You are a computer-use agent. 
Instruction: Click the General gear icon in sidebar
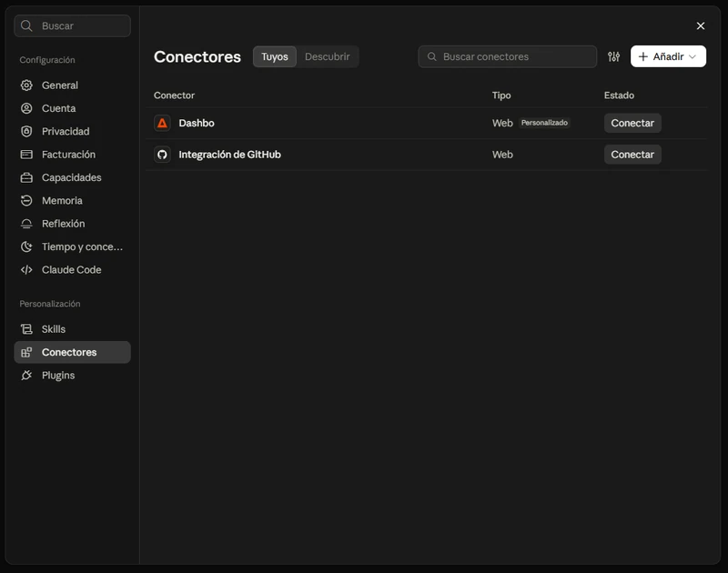click(26, 85)
